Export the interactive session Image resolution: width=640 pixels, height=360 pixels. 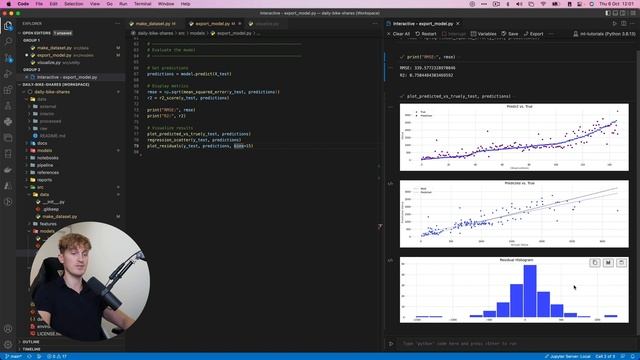click(533, 34)
